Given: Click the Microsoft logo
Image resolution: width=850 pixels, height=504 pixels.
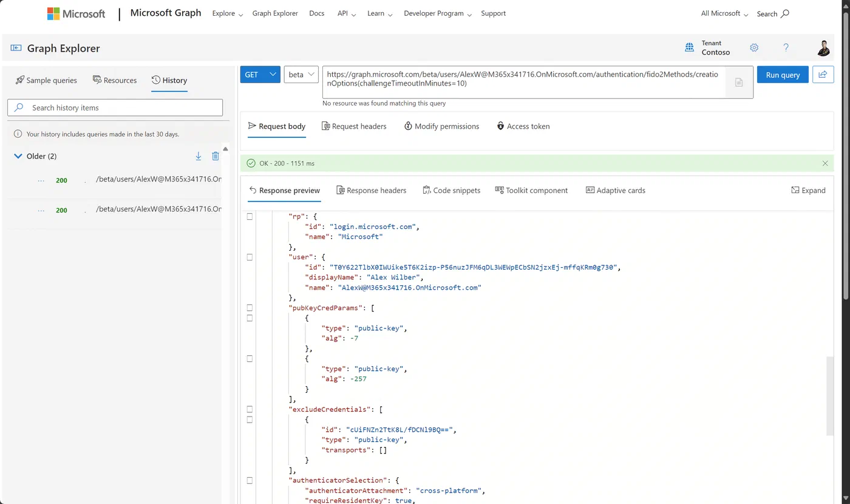Looking at the screenshot, I should 76,13.
